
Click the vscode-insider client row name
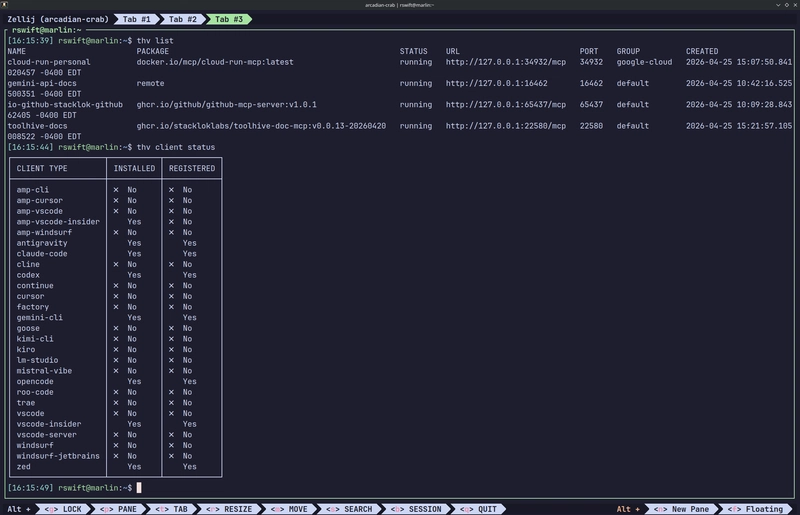pos(49,424)
